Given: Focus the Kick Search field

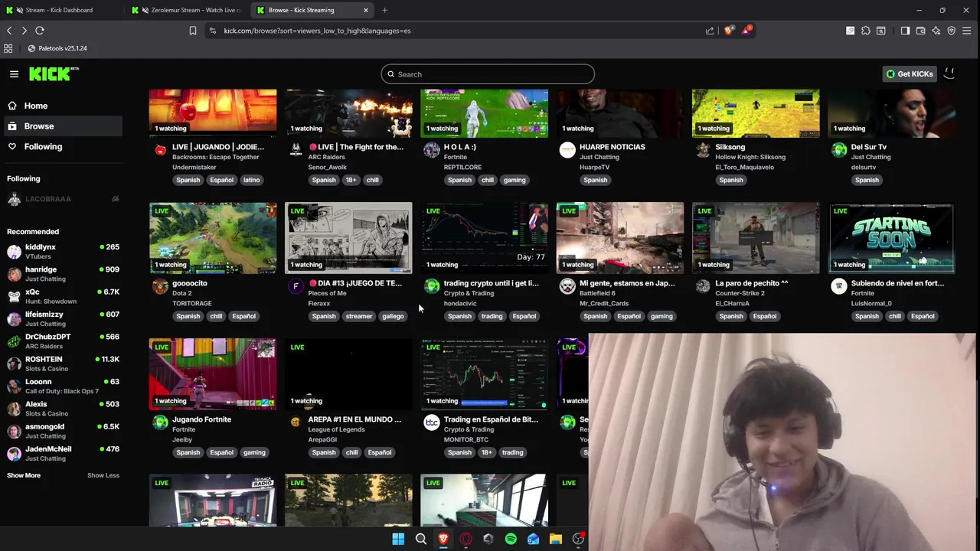Looking at the screenshot, I should tap(488, 74).
